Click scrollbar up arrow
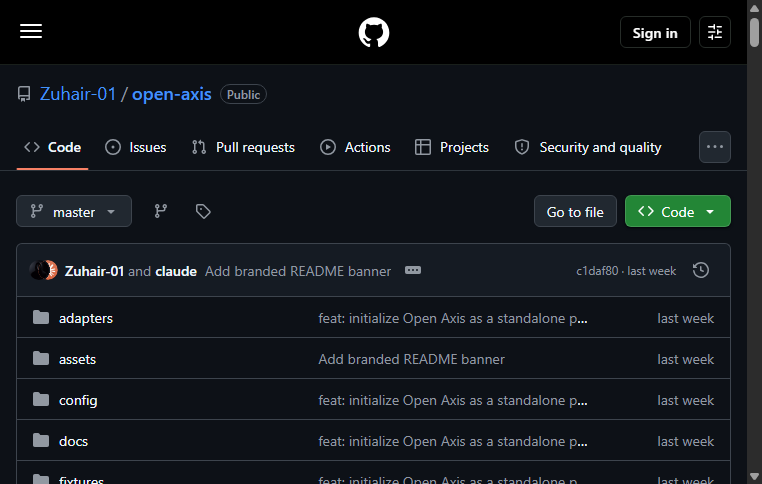The width and height of the screenshot is (762, 484). click(x=754, y=7)
